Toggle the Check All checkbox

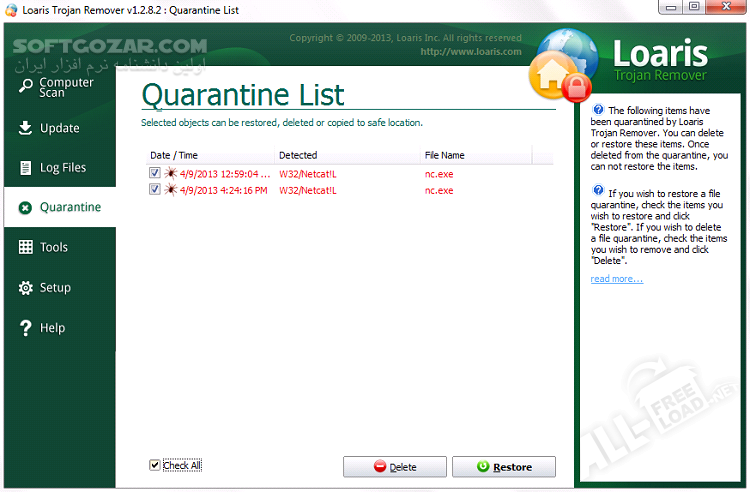point(154,465)
